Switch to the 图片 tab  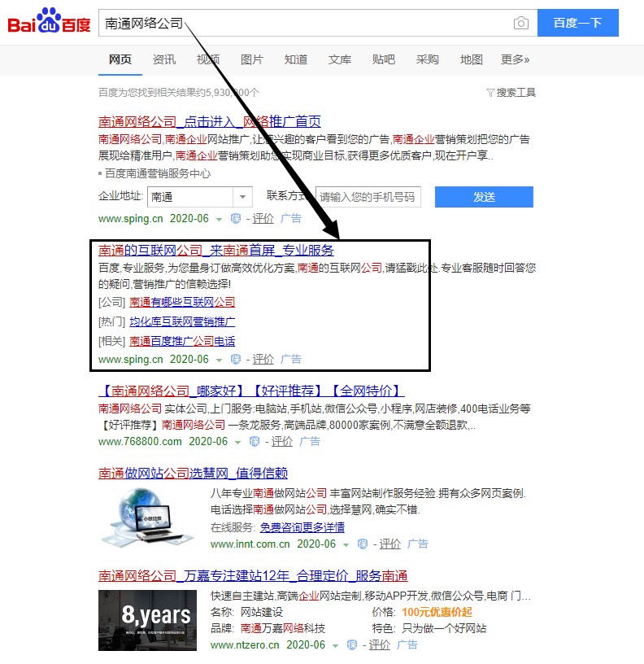tap(252, 59)
